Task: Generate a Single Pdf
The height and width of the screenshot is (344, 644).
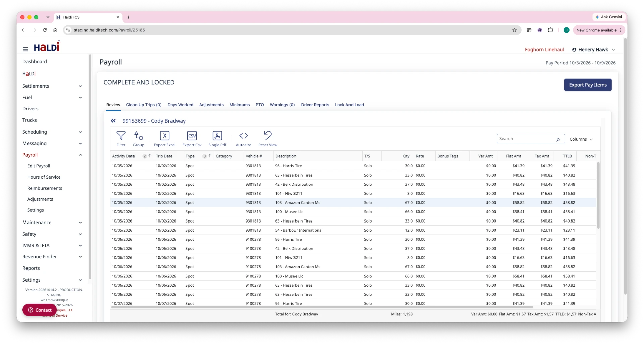Action: (x=217, y=139)
